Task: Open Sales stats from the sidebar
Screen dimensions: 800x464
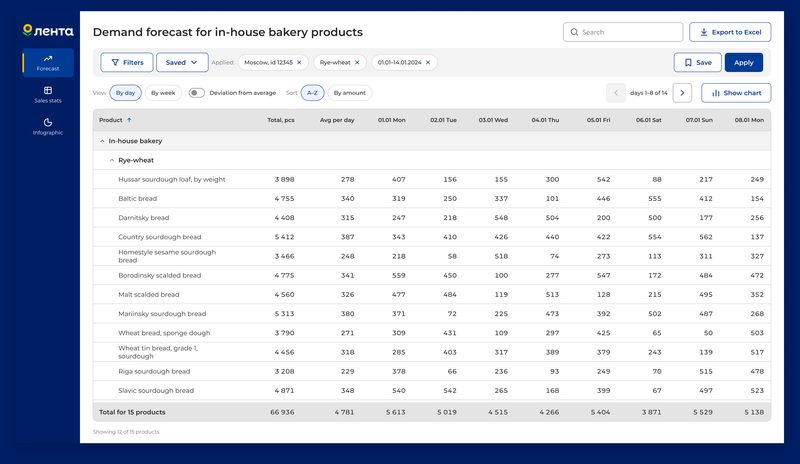Action: pos(48,94)
